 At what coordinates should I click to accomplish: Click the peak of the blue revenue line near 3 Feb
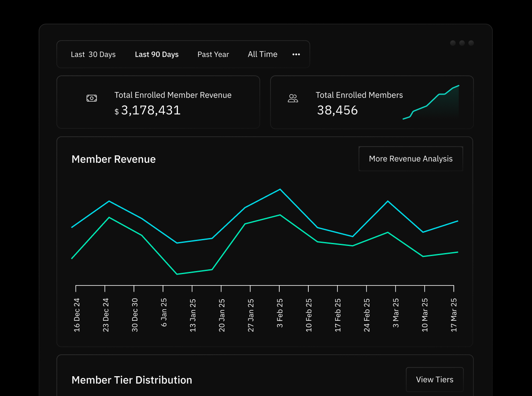(279, 189)
